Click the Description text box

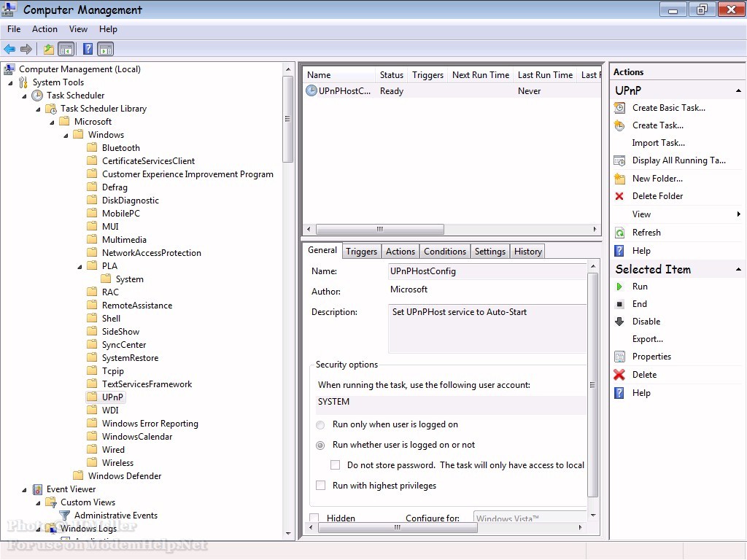point(487,329)
